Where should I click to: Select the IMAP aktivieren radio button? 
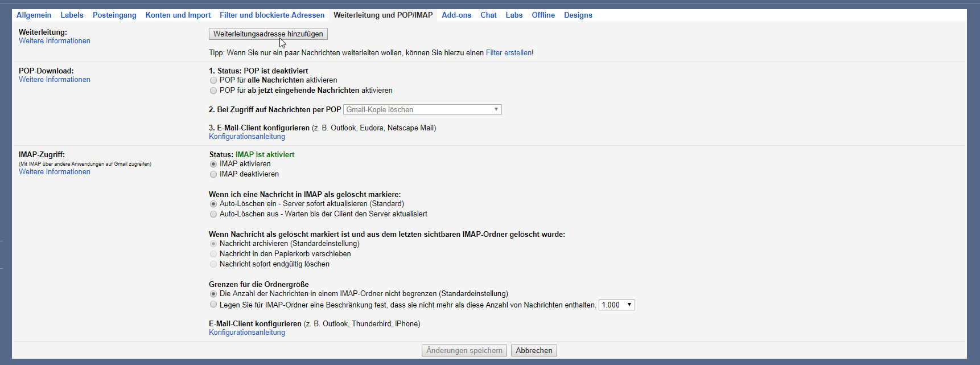coord(213,165)
